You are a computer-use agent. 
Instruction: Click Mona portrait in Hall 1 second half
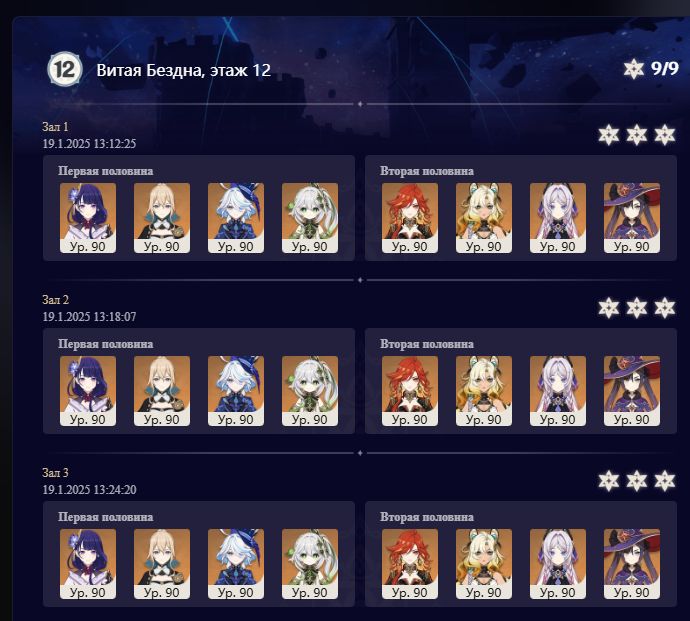[x=632, y=218]
